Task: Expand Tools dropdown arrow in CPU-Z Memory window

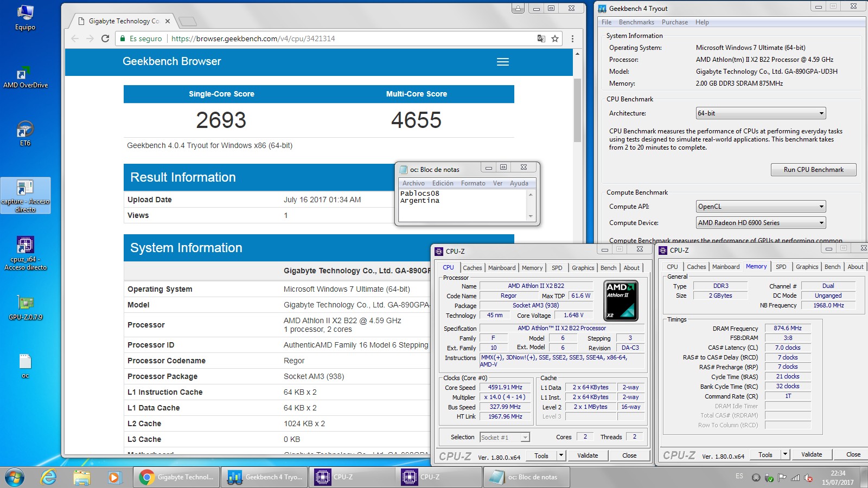Action: pos(785,454)
